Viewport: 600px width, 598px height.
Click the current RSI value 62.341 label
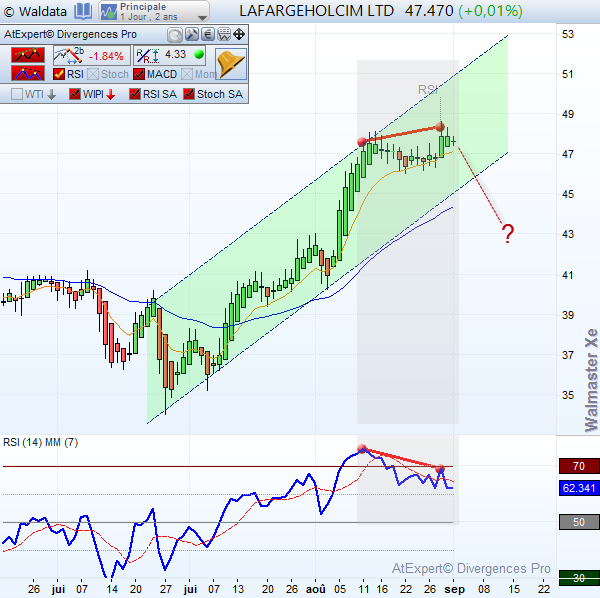tap(579, 488)
